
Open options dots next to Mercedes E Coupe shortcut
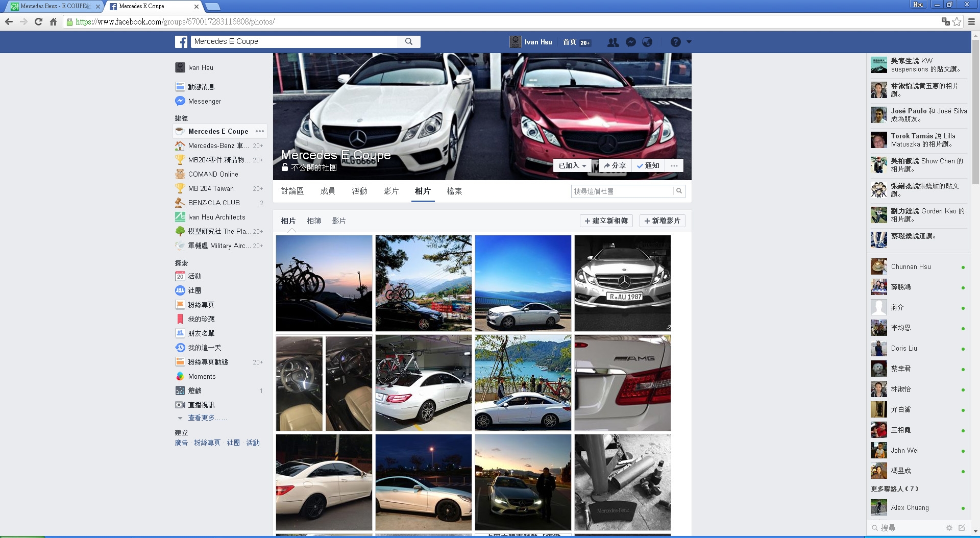coord(260,131)
